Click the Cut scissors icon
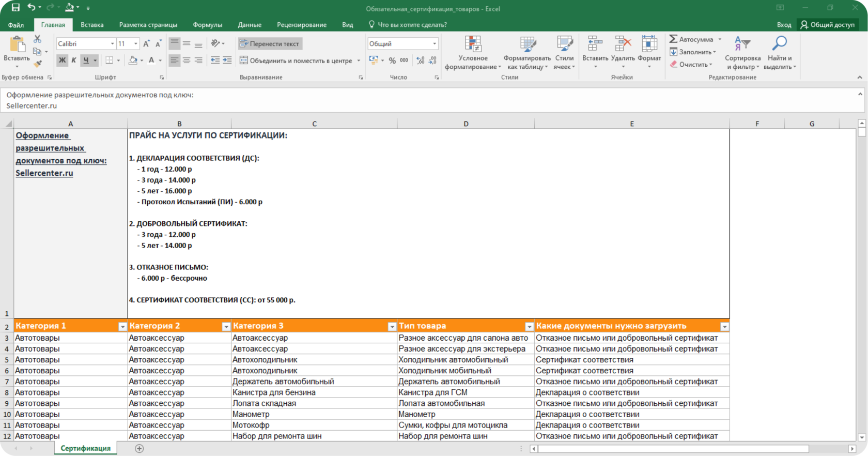The height and width of the screenshot is (456, 868). [37, 39]
